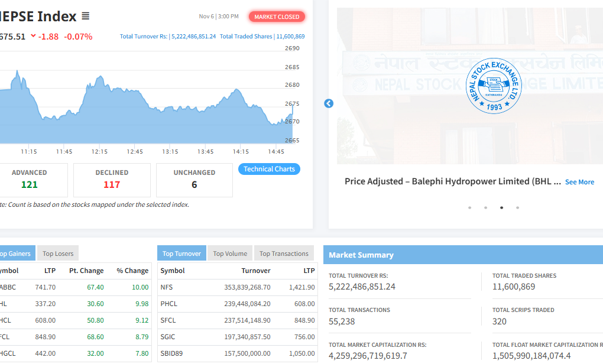Screen dimensions: 603x364
Task: Click the Turnover column header
Action: point(256,271)
